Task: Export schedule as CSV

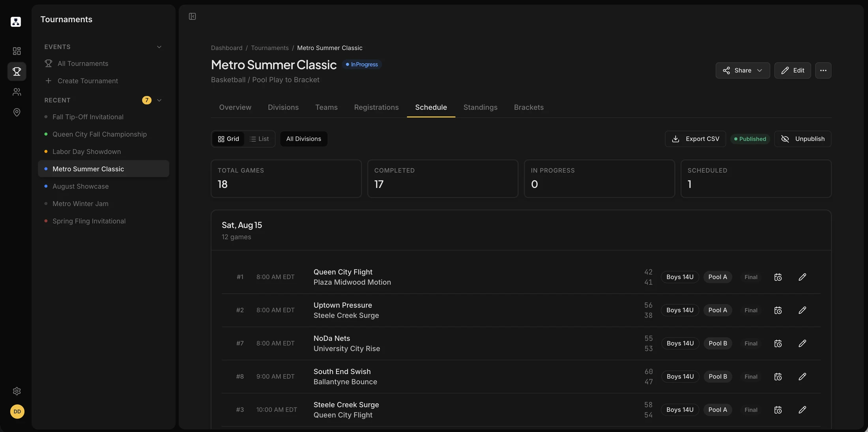Action: (695, 139)
